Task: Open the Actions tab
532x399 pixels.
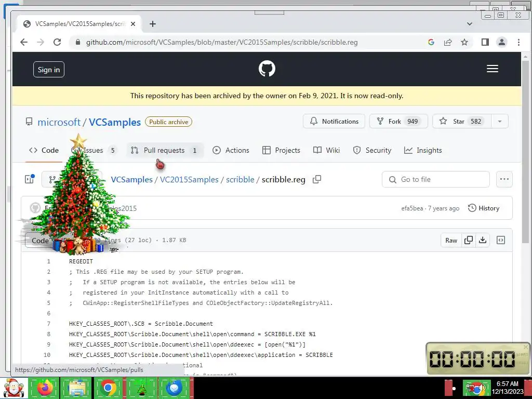Action: point(231,150)
